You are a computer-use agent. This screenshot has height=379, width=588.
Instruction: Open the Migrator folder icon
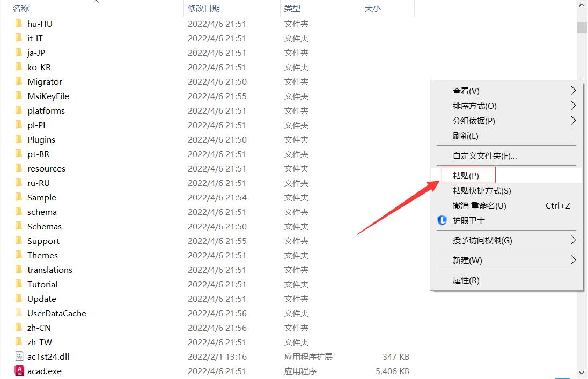(x=19, y=81)
